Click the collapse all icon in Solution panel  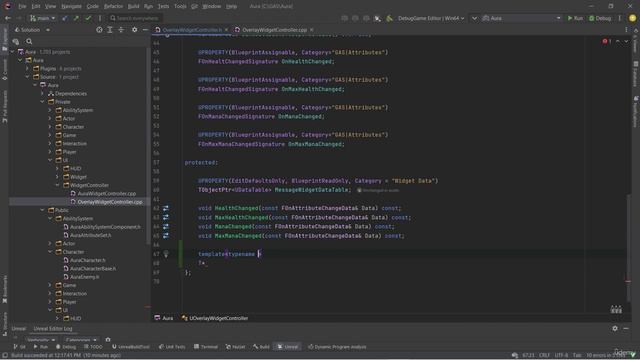(x=121, y=30)
